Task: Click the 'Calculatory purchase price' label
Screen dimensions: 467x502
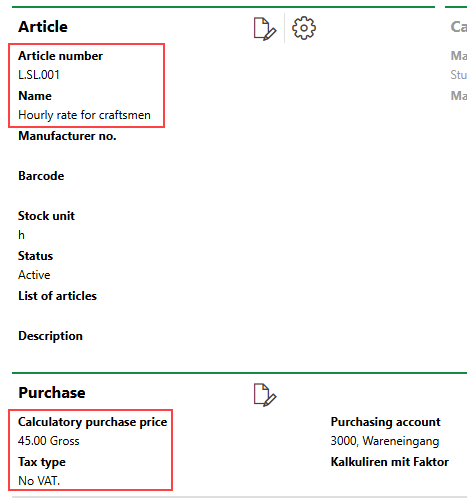Action: (92, 422)
